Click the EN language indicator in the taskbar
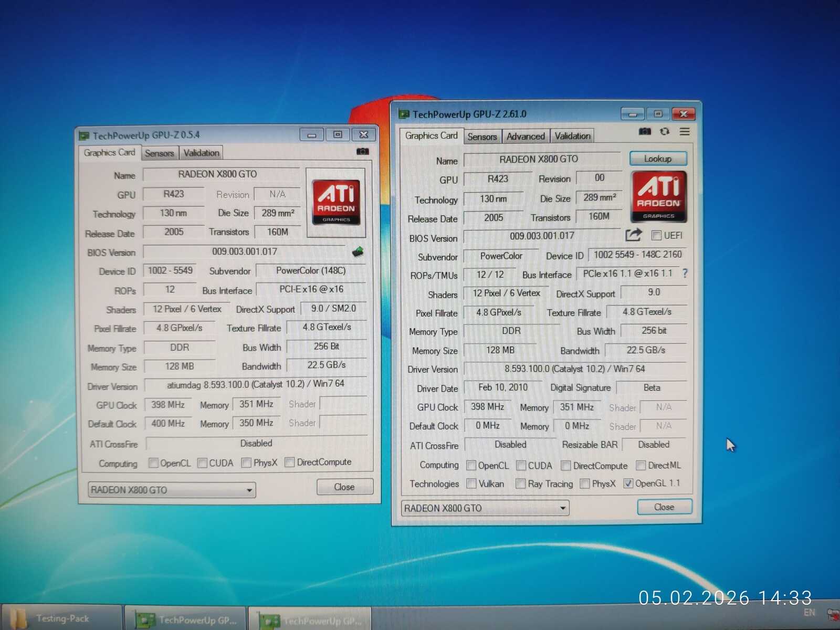Viewport: 840px width, 630px height. [x=810, y=612]
